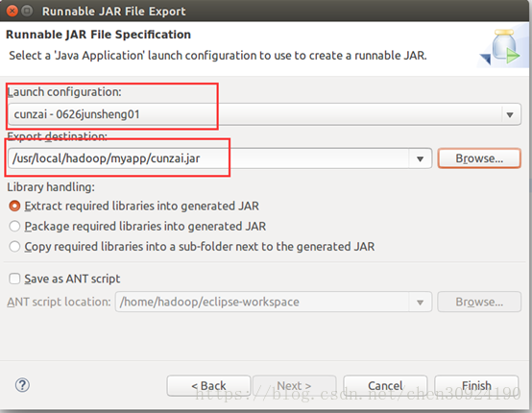Cancel the JAR export wizard

[385, 385]
